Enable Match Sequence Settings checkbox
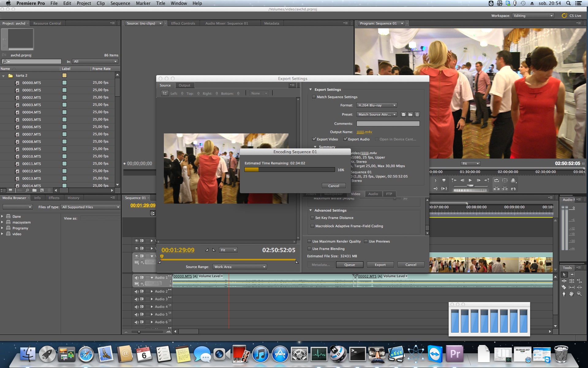The width and height of the screenshot is (588, 368). tap(314, 97)
